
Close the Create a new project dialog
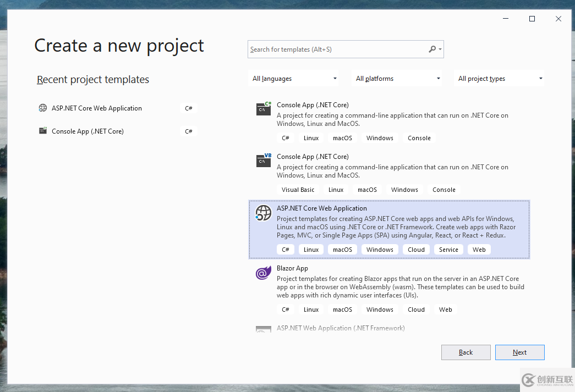[558, 19]
